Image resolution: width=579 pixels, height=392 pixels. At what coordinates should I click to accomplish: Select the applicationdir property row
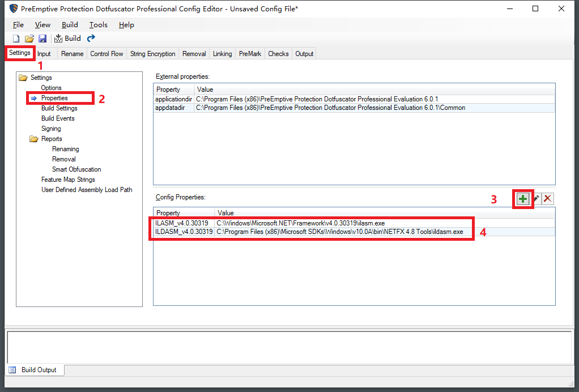click(354, 99)
